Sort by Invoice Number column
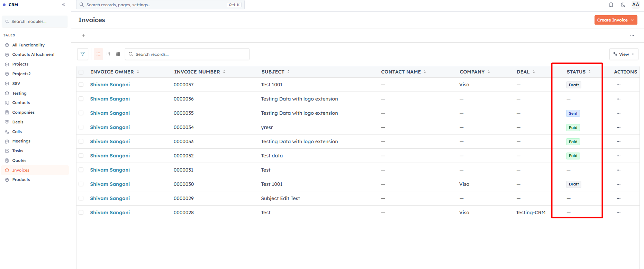The width and height of the screenshot is (644, 269). (x=200, y=72)
